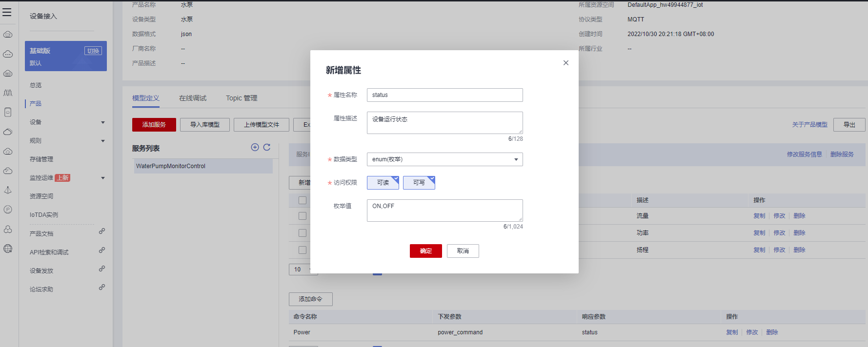The height and width of the screenshot is (347, 868).
Task: Open IoTDA实例 in the sidebar
Action: pos(44,215)
